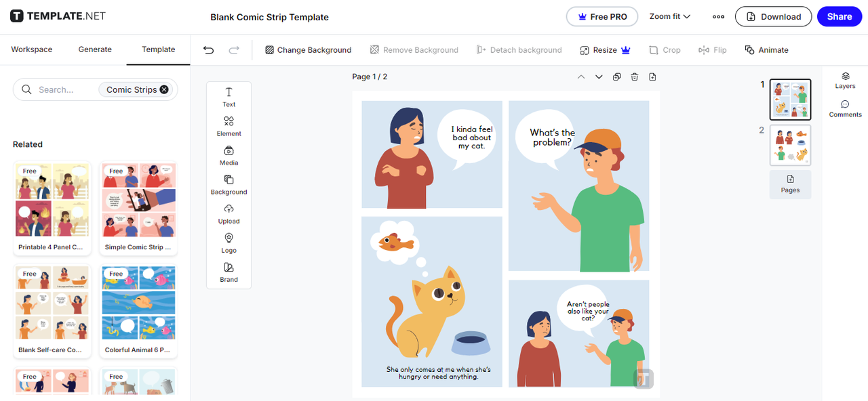Viewport: 868px width, 401px height.
Task: Delete the current page with trash icon
Action: coord(635,77)
